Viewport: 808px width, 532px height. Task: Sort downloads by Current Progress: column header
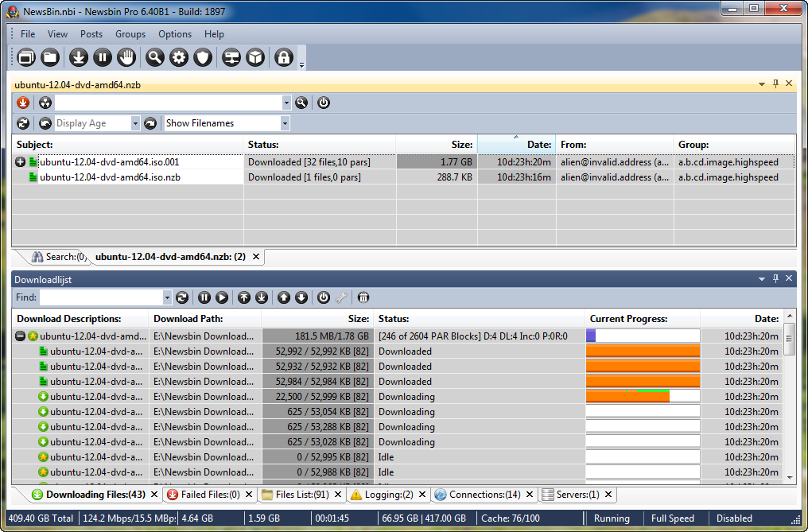tap(643, 319)
